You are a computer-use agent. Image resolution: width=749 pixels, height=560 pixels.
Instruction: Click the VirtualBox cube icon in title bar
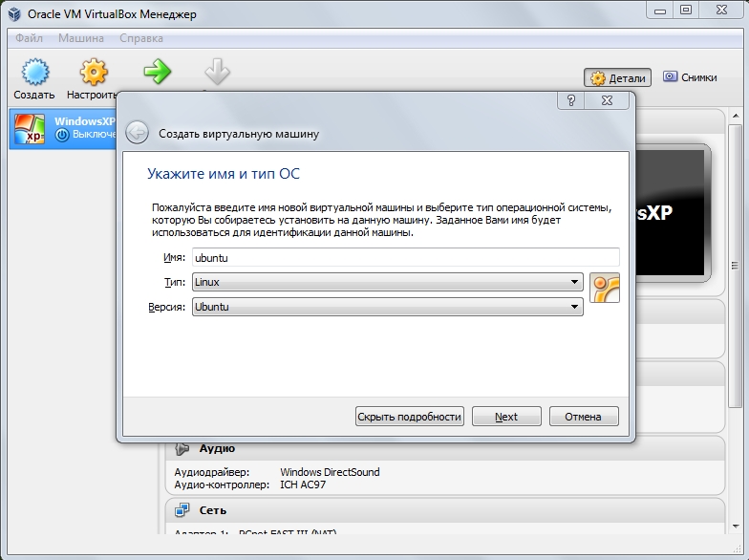pos(15,14)
